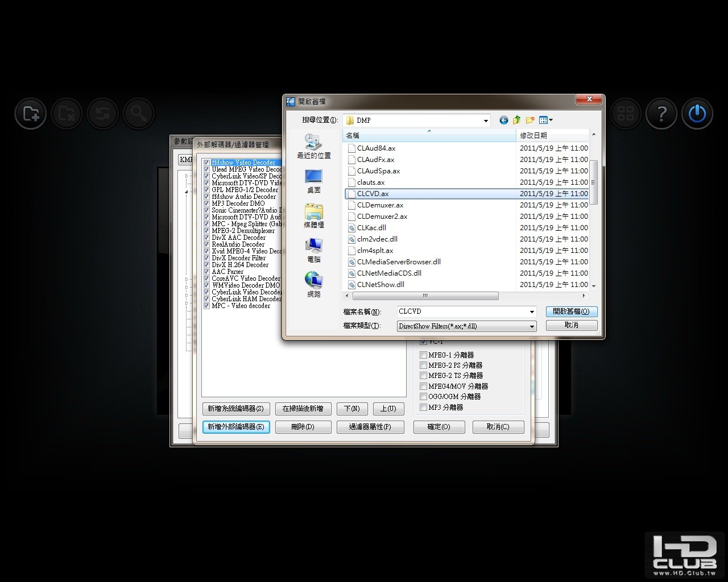Image resolution: width=728 pixels, height=582 pixels.
Task: Enable the MPEG-1 分離器 checkbox
Action: [423, 355]
